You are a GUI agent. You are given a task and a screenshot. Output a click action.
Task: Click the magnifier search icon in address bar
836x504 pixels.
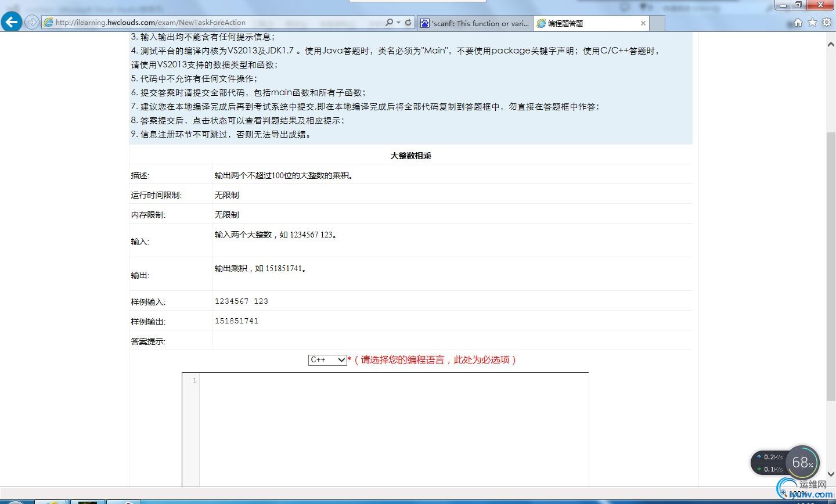(389, 23)
